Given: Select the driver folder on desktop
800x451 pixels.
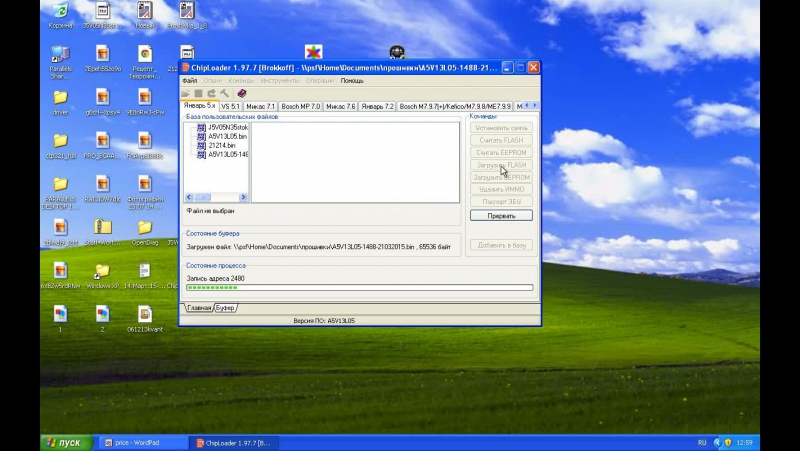Looking at the screenshot, I should [x=60, y=103].
